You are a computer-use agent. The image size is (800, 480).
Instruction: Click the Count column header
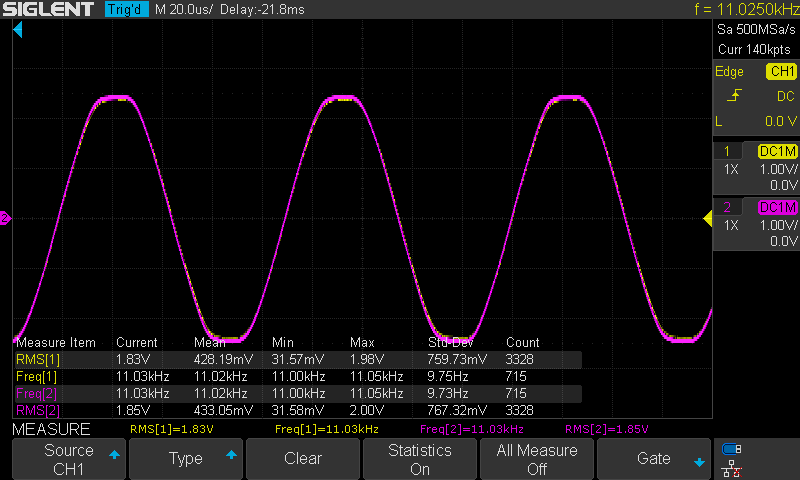pyautogui.click(x=522, y=342)
